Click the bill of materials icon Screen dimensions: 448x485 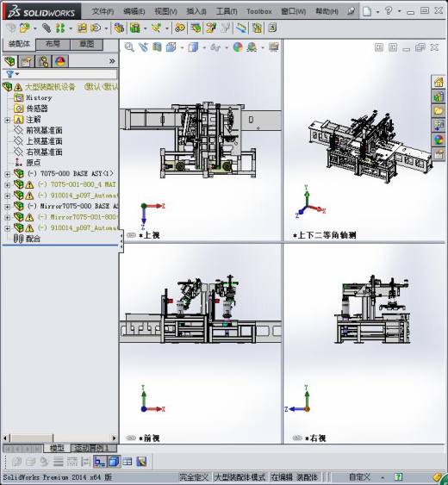click(196, 28)
